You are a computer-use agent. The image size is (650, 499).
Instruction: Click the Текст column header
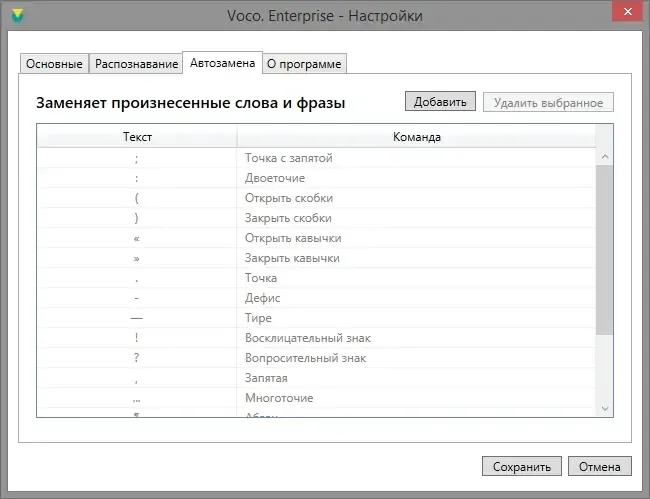tap(137, 137)
